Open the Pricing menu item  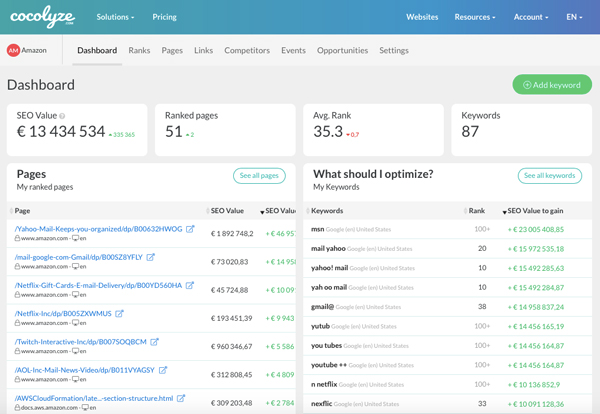[165, 17]
